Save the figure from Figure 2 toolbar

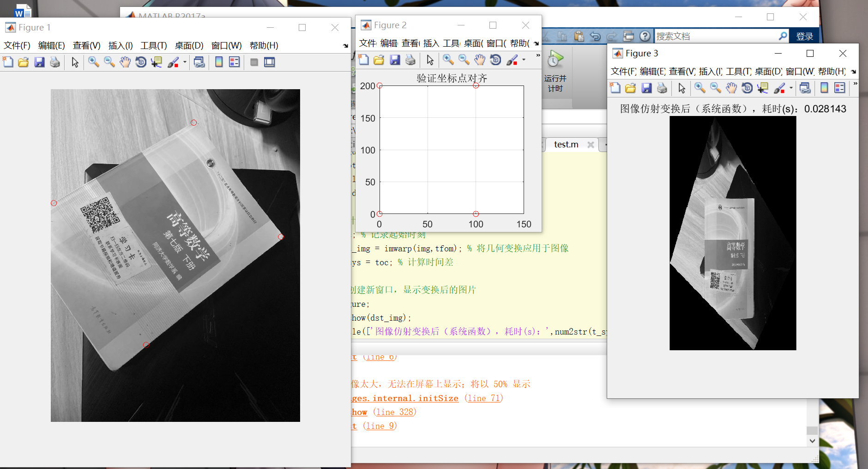[x=395, y=60]
